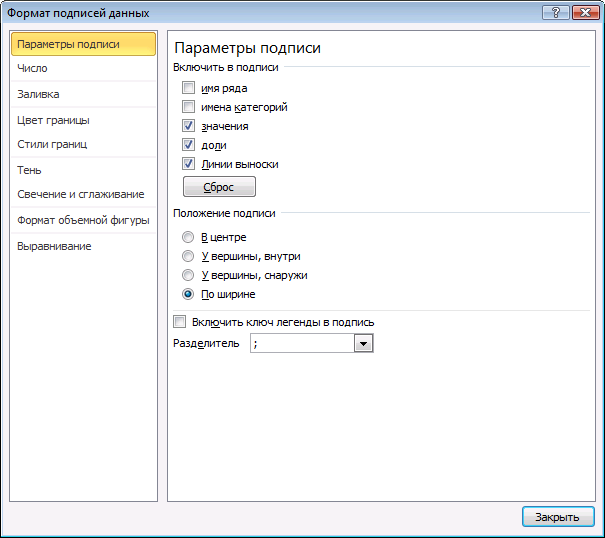Go to «Цвет границы» settings
Screen dimensions: 605x538
click(x=83, y=120)
